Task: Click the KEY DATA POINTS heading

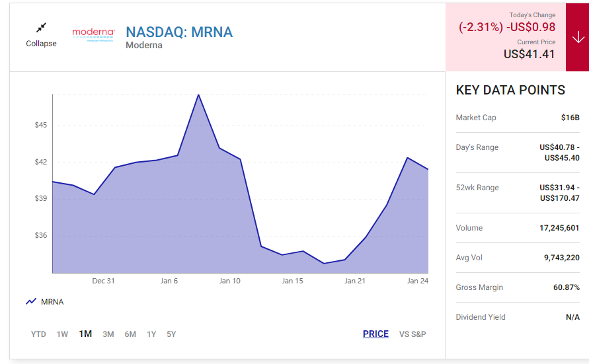Action: (510, 90)
